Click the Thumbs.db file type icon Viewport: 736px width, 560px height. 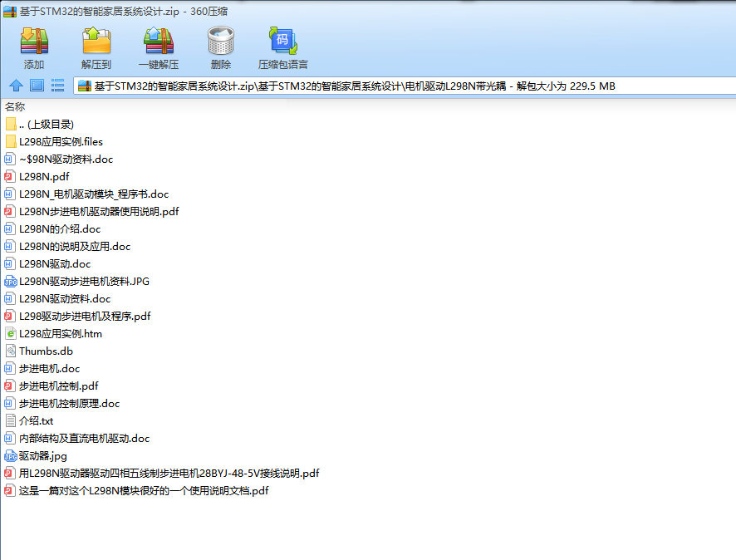(10, 351)
